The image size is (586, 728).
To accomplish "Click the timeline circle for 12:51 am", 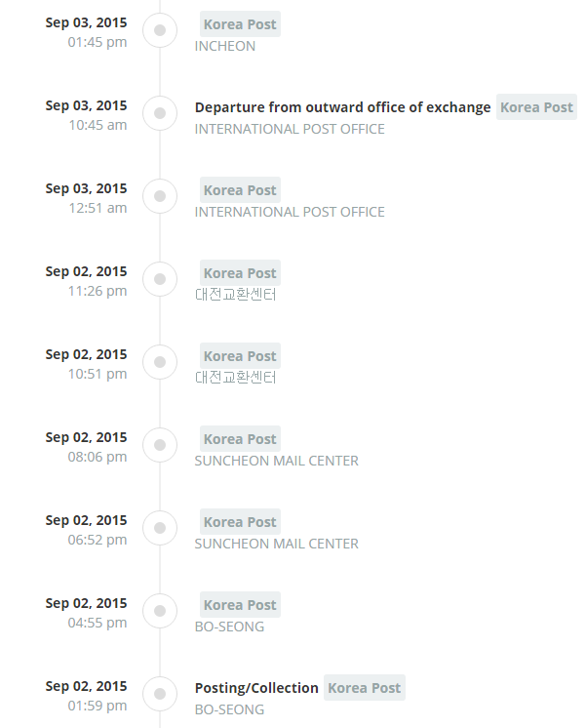I will [160, 196].
